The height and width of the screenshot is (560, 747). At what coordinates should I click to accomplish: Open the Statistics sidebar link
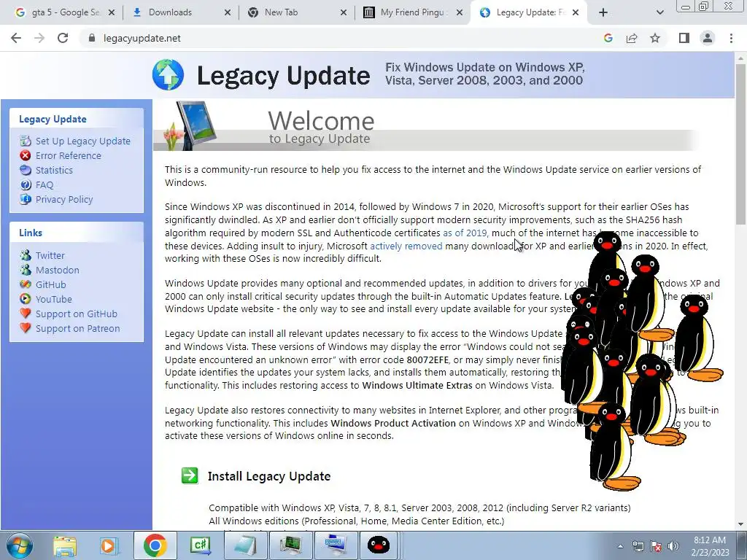click(54, 170)
